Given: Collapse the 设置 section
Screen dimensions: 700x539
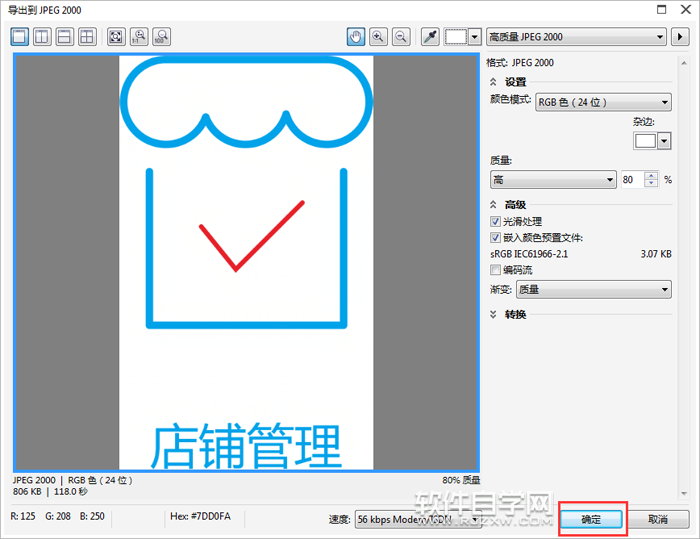Looking at the screenshot, I should point(493,82).
